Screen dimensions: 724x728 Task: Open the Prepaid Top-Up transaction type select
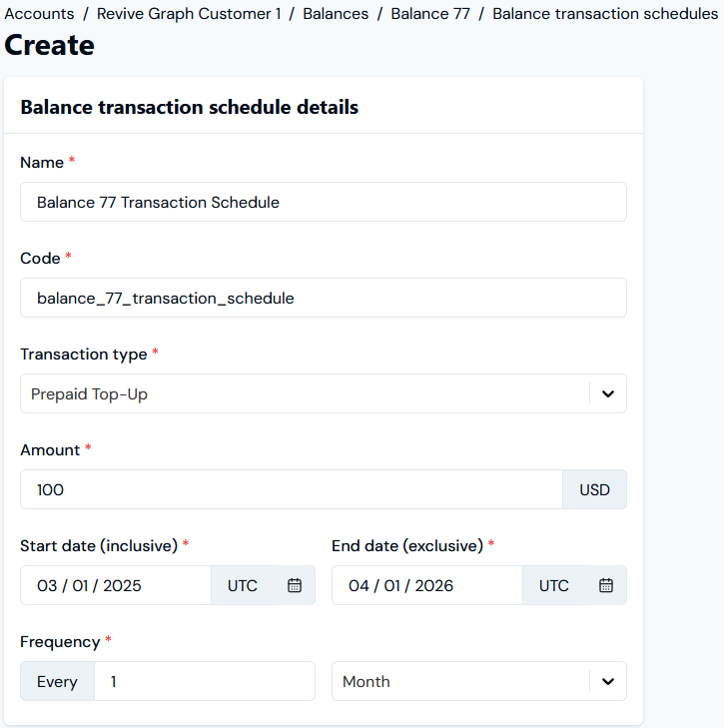(x=324, y=393)
